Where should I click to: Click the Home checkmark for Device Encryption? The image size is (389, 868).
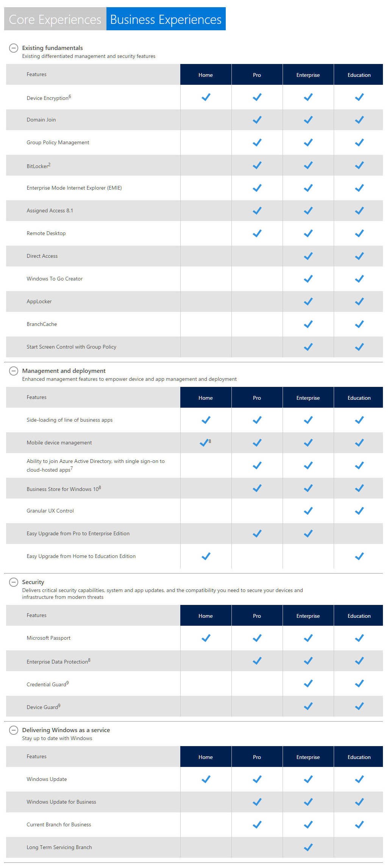(206, 97)
